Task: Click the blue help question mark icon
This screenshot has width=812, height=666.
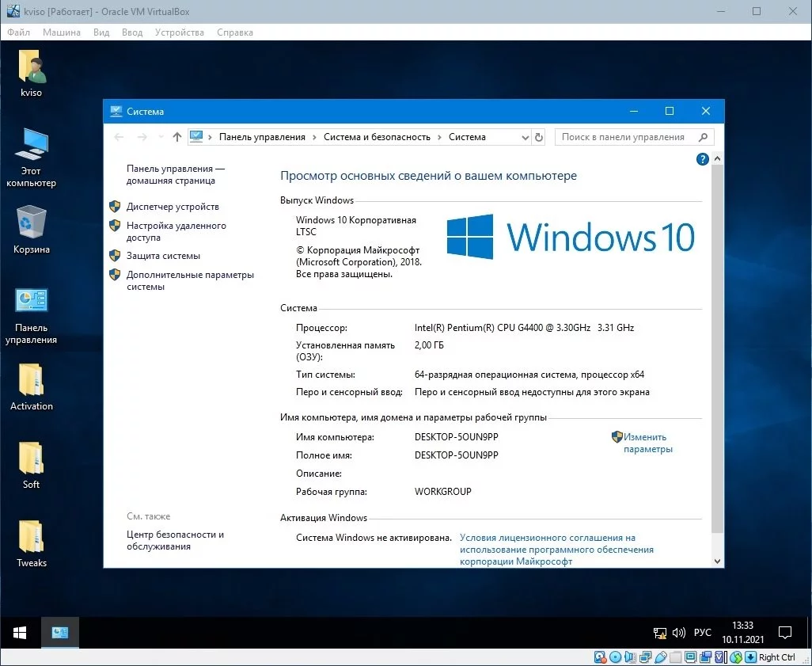Action: 702,159
